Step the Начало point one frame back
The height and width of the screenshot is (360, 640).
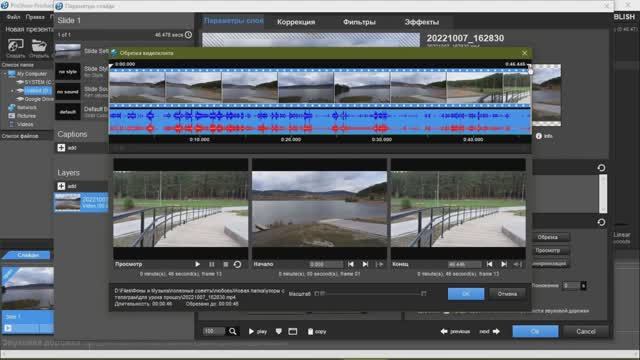click(x=351, y=264)
